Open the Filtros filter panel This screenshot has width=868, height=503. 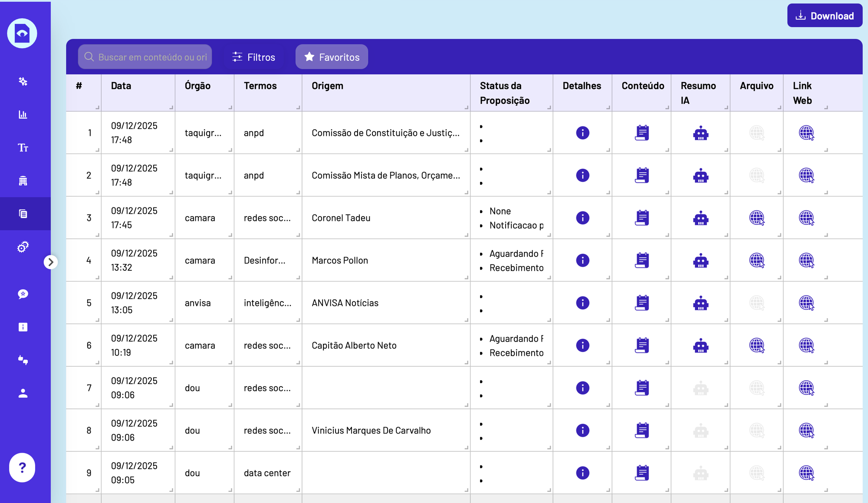[253, 57]
